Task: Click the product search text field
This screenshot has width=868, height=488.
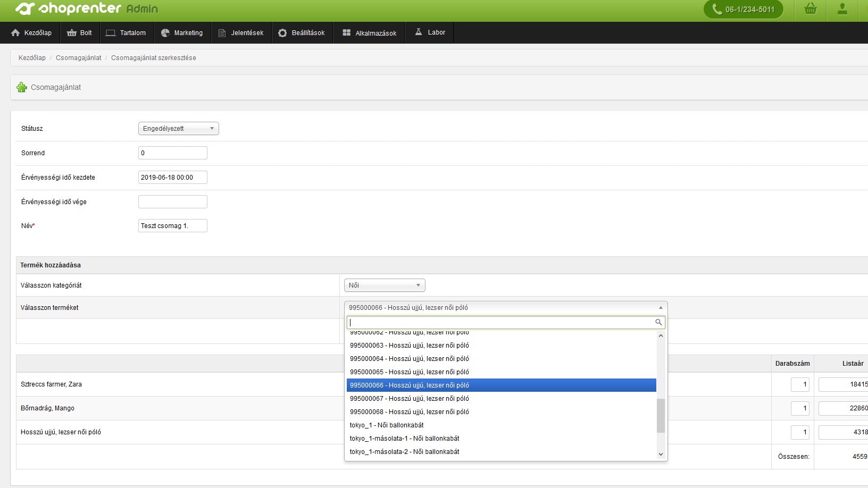Action: tap(500, 322)
